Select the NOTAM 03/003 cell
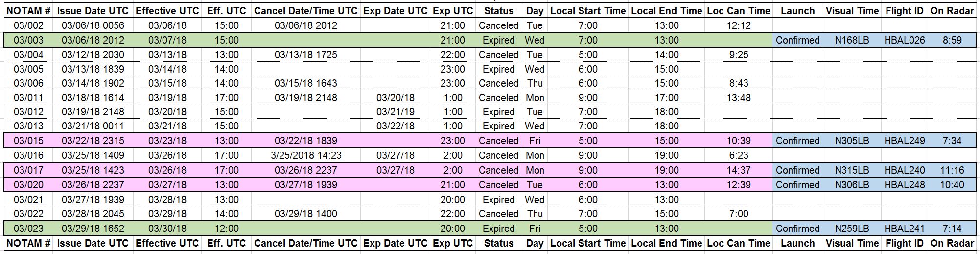Image resolution: width=980 pixels, height=254 pixels. tap(28, 40)
